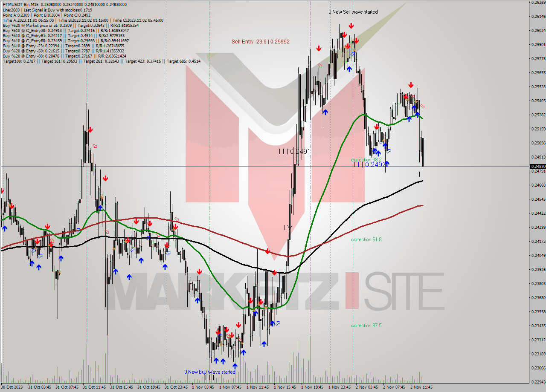Click the 'Buy %10 @ C_Entry61' line
Screen dimensions: 546x392
point(63,35)
